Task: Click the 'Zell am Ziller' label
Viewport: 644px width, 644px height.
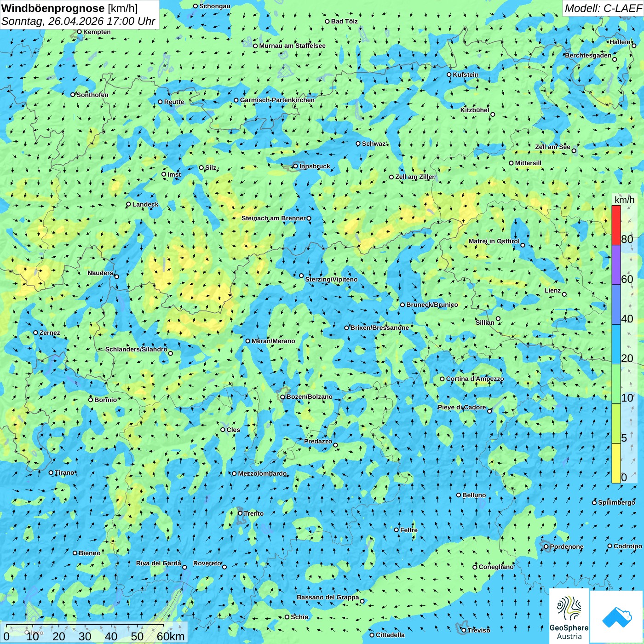Action: (x=415, y=177)
